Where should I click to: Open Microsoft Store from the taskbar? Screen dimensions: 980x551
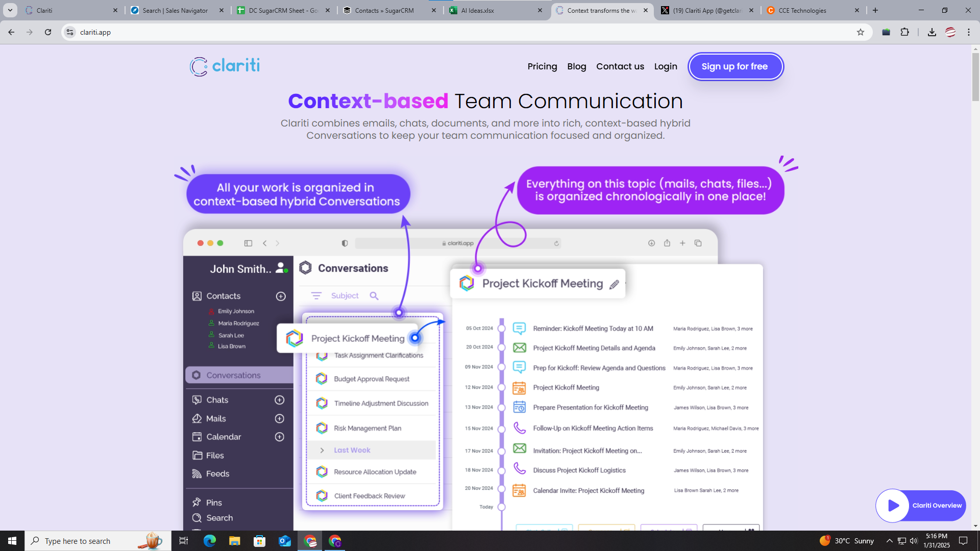(259, 541)
